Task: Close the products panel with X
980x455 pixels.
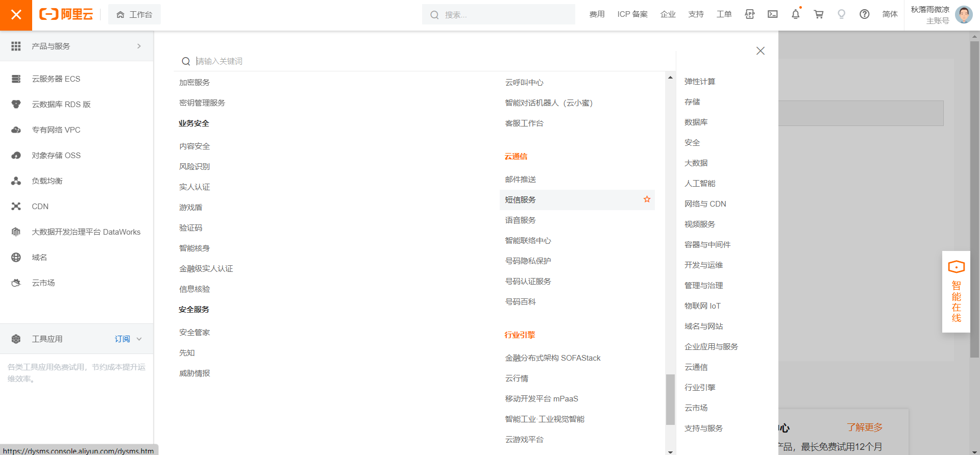Action: click(761, 50)
